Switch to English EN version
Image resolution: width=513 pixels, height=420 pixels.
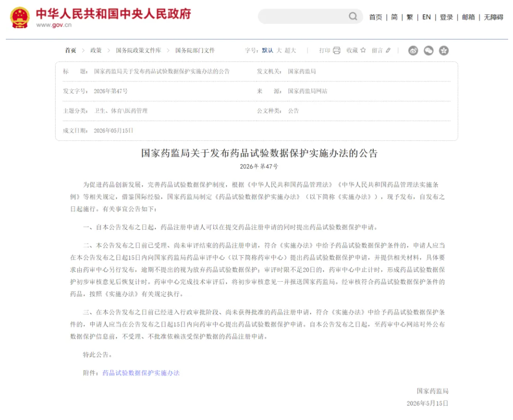pyautogui.click(x=426, y=17)
